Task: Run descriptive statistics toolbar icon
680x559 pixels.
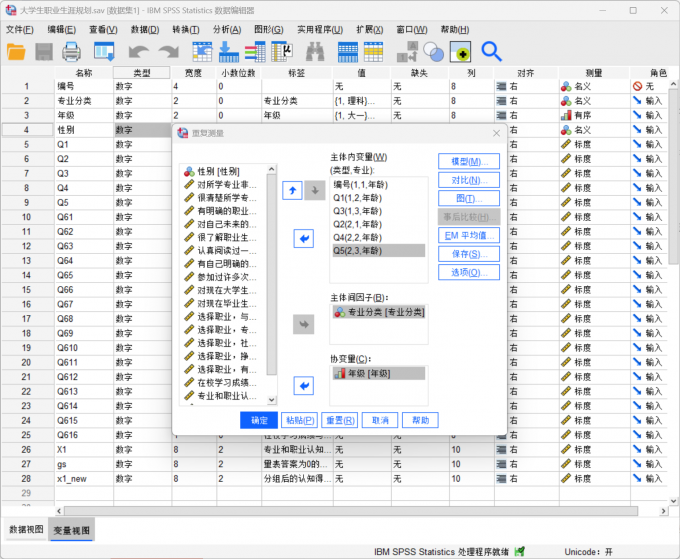Action: [281, 52]
